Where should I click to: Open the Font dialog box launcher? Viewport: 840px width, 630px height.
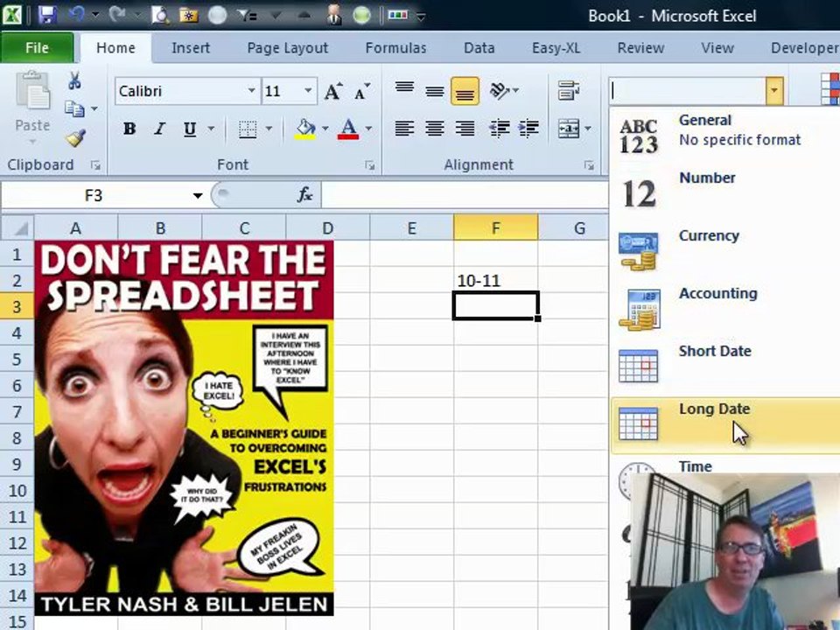[x=369, y=165]
